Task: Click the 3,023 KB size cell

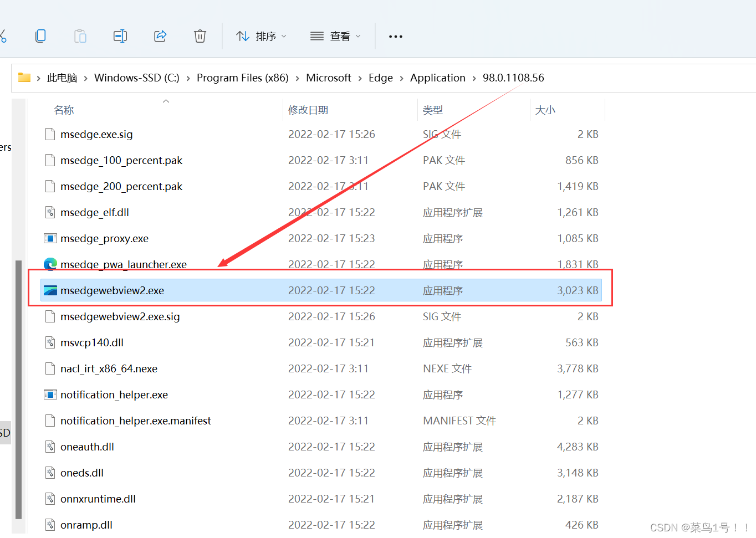Action: [578, 290]
